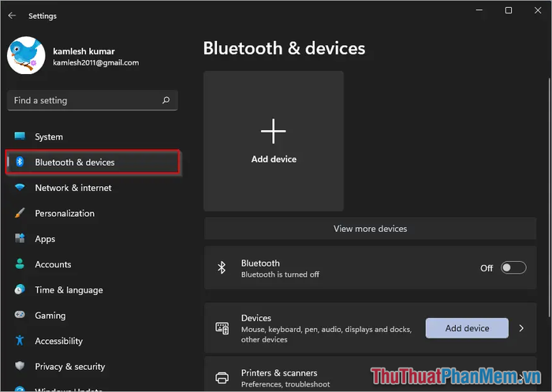Open Accounts label in the sidebar
This screenshot has height=392, width=552.
click(53, 264)
